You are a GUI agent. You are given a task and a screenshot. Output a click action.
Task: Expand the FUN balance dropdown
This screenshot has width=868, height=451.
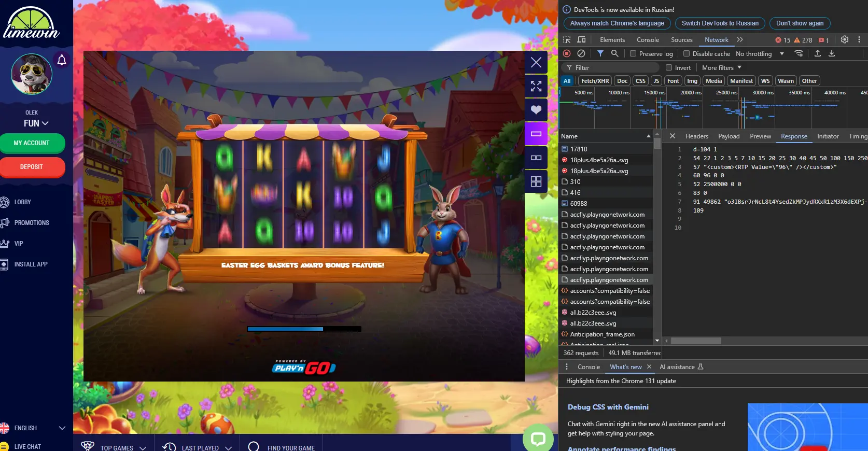(36, 123)
